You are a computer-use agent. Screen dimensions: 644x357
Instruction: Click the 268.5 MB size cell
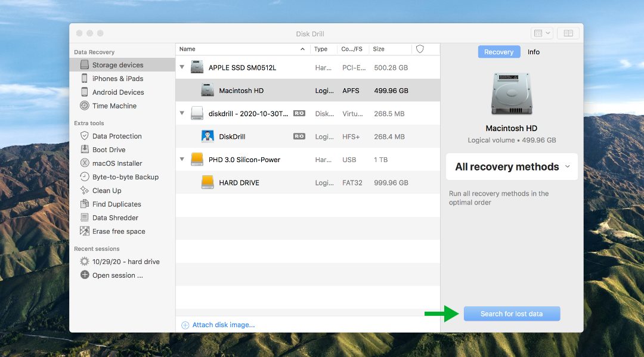[389, 114]
